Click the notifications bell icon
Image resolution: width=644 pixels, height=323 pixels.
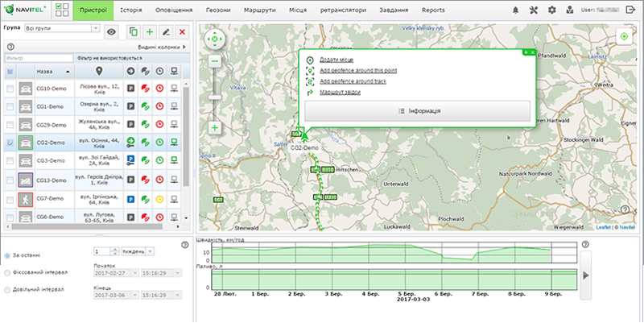[515, 10]
